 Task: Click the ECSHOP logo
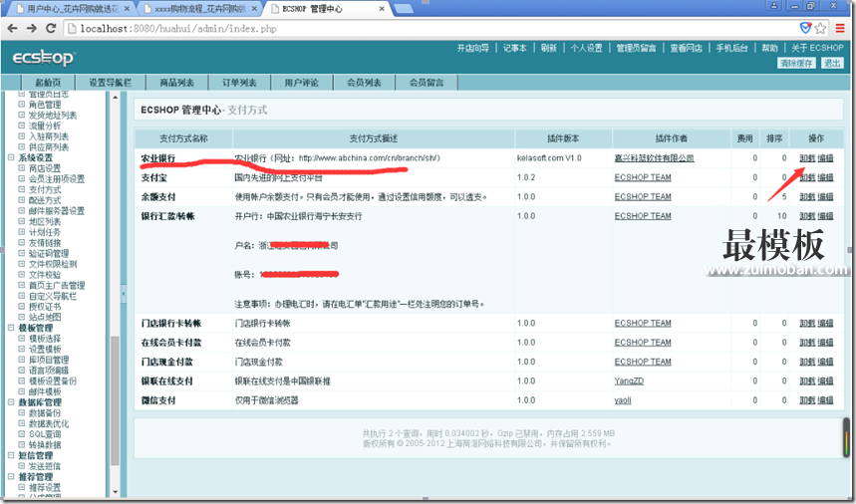44,58
